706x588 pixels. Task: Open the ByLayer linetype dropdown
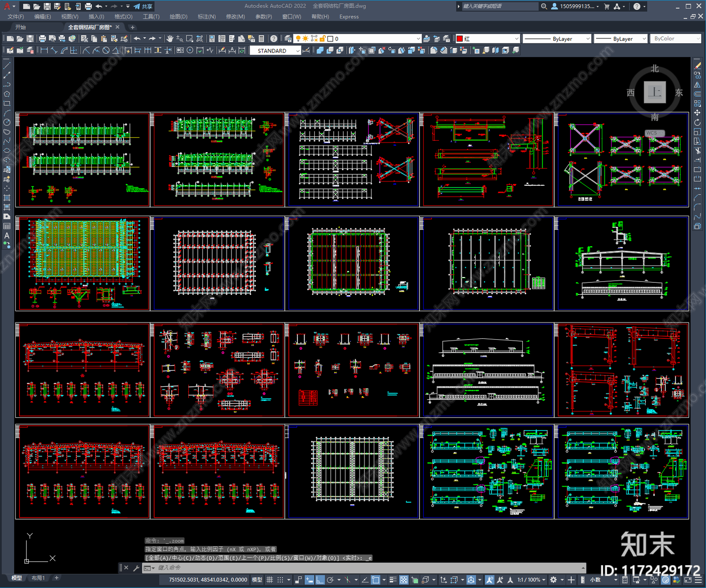[x=557, y=39]
